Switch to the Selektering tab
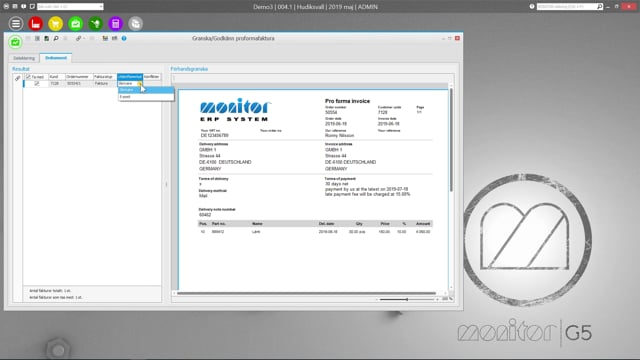 [24, 58]
